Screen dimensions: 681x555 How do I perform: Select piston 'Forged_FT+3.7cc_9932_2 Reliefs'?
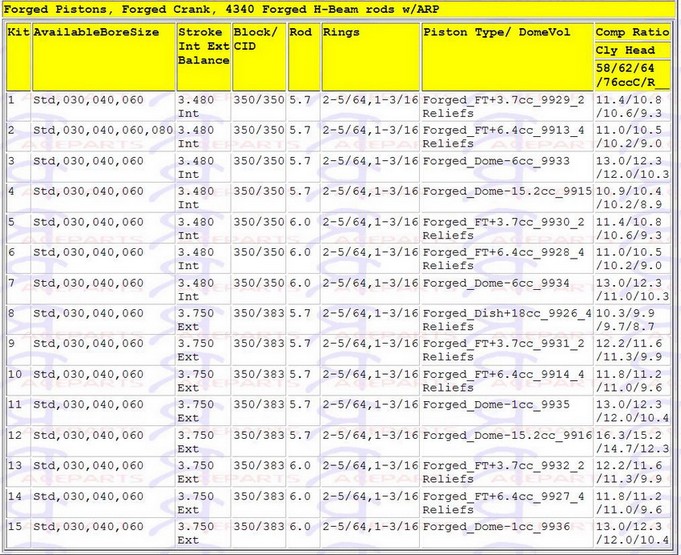507,472
